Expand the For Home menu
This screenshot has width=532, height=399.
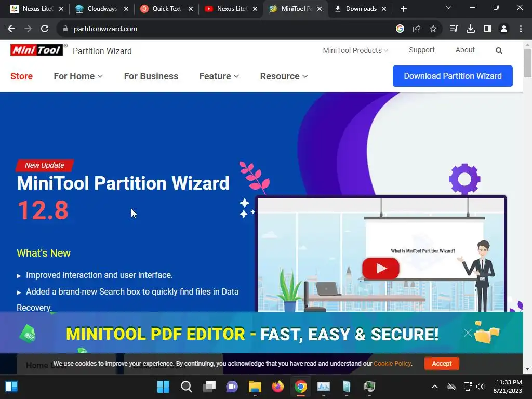pyautogui.click(x=78, y=76)
